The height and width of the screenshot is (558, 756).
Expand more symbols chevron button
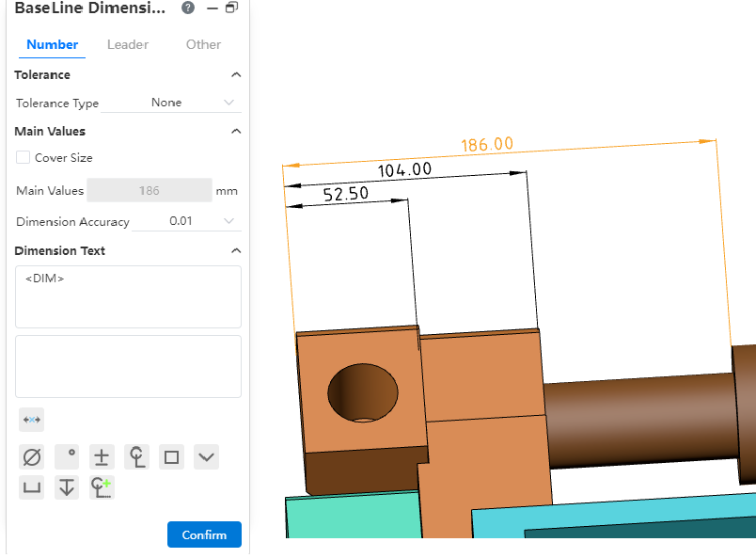[206, 456]
